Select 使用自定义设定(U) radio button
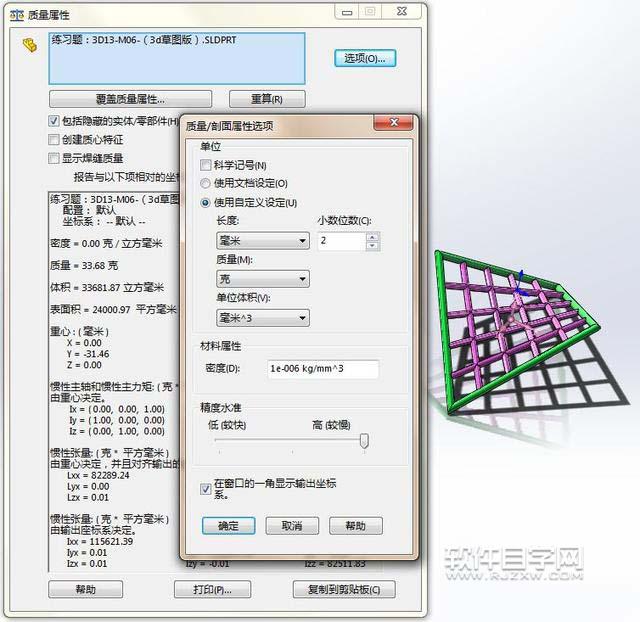Screen dimensions: 640x622 coord(205,202)
